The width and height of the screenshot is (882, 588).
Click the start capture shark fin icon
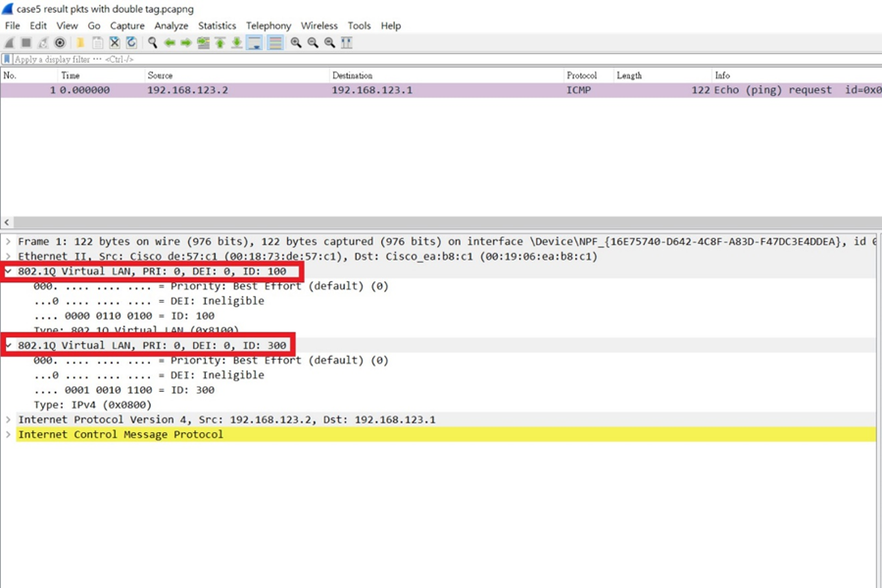point(10,43)
